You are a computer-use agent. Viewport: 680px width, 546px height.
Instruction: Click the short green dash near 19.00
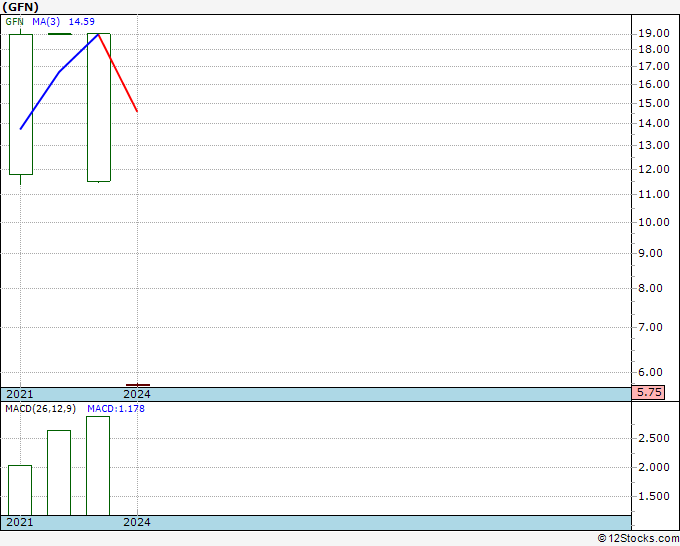click(59, 34)
